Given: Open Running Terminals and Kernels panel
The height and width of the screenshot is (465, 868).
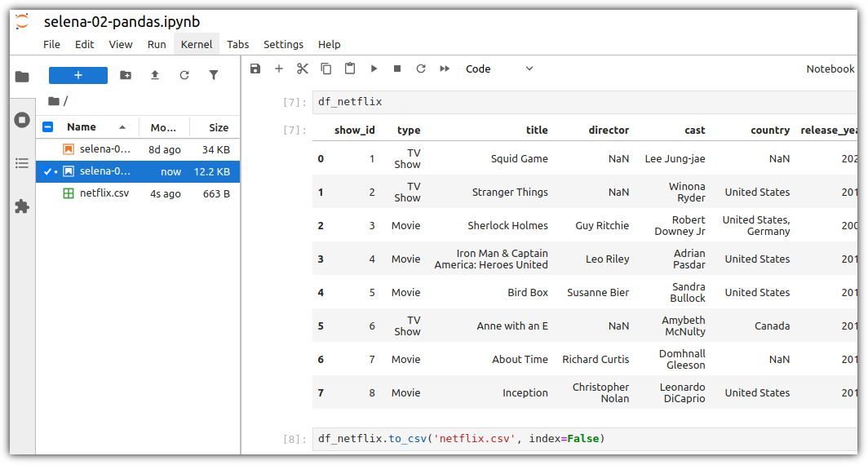Looking at the screenshot, I should click(22, 120).
